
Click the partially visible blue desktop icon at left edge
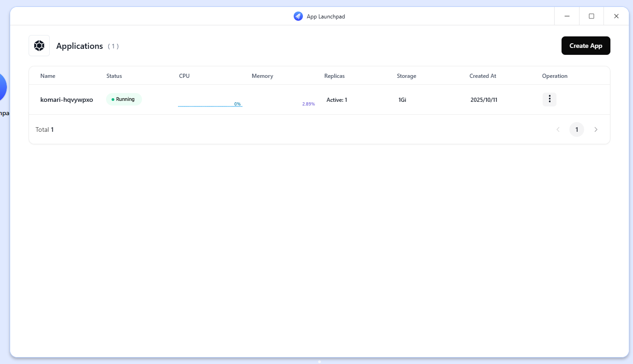click(x=2, y=87)
